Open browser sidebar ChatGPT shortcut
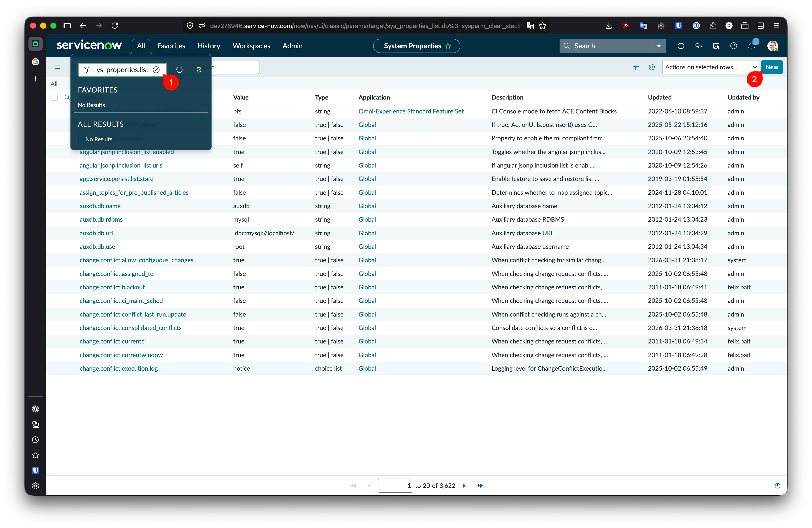812x528 pixels. 36,409
